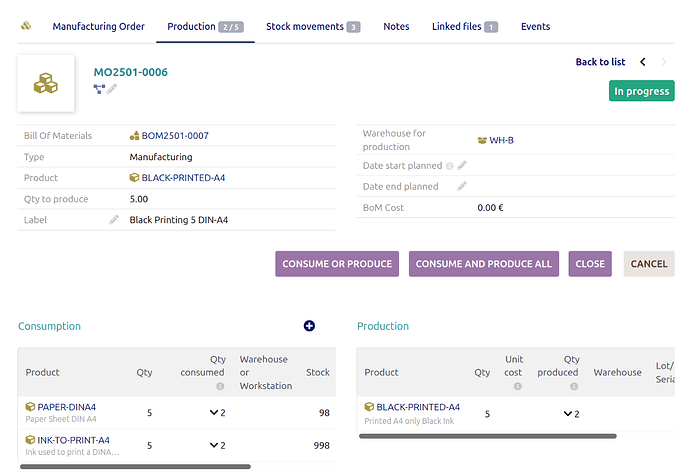Click the Consumption table horizontal scrollbar
Viewport: 690px width, 472px height.
click(x=135, y=466)
